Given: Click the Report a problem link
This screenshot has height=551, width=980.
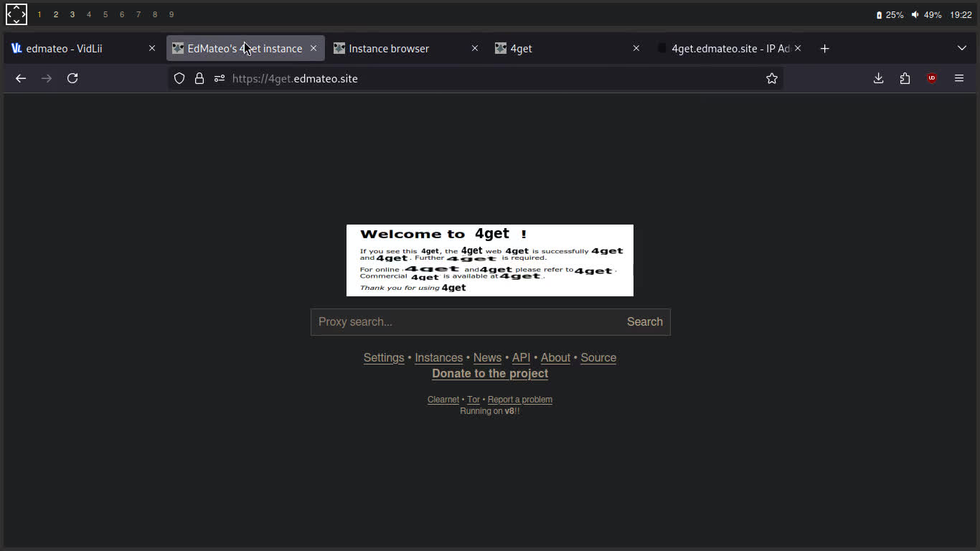Looking at the screenshot, I should pyautogui.click(x=520, y=400).
